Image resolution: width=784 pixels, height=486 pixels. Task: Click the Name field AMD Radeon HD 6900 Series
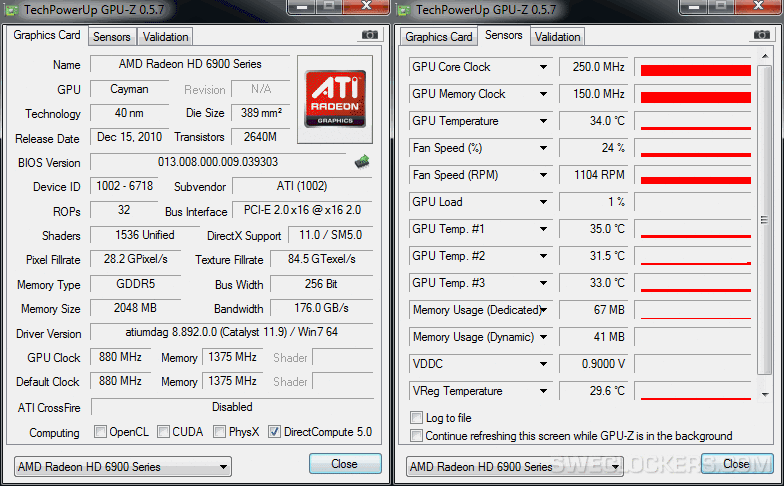(x=190, y=64)
